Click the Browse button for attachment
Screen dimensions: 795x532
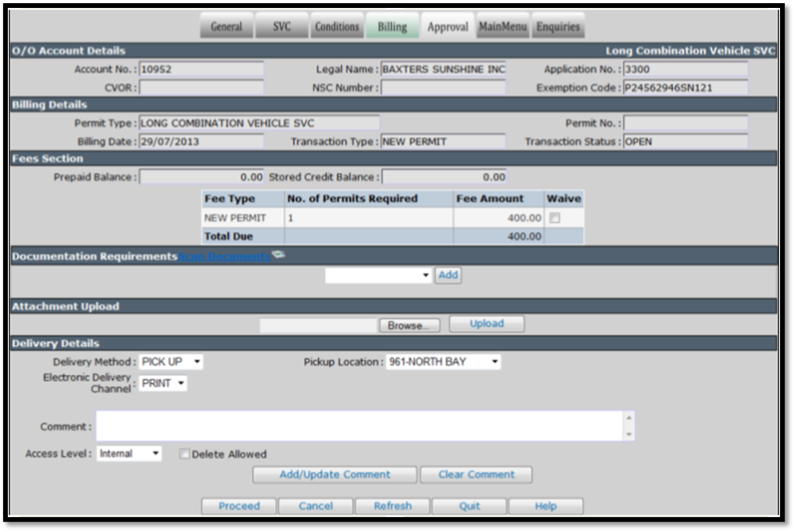tap(409, 325)
